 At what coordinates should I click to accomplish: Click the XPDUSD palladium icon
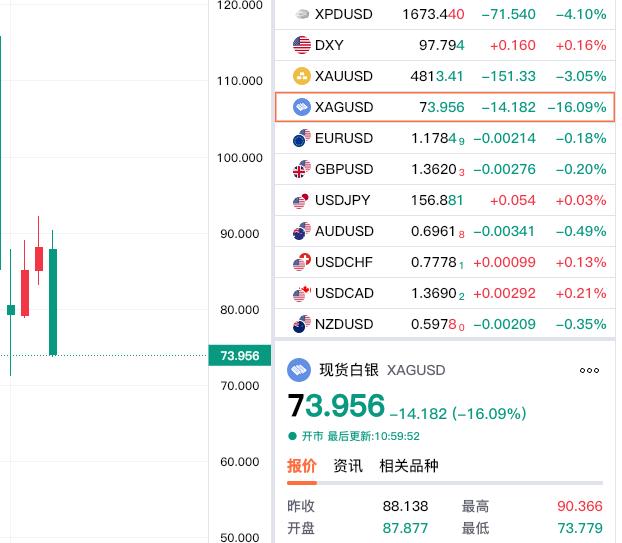302,14
